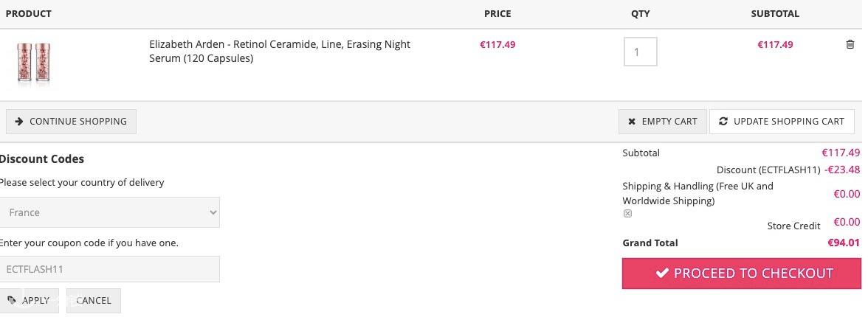The width and height of the screenshot is (868, 317).
Task: Apply the ECTFLASH11 coupon code
Action: [29, 300]
